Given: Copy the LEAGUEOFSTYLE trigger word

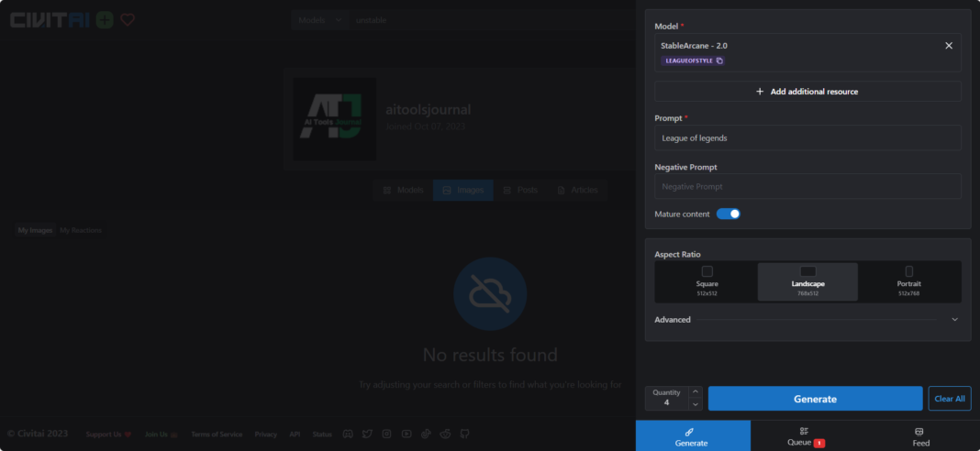Looking at the screenshot, I should click(719, 61).
